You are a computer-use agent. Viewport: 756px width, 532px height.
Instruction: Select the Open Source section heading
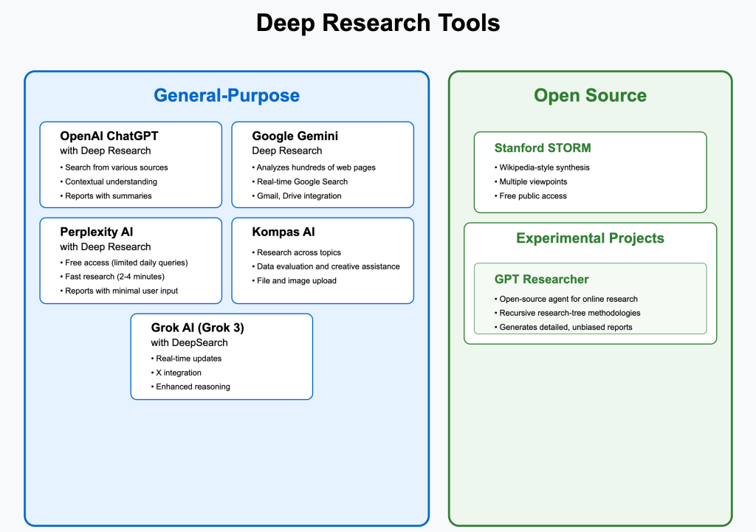pos(590,94)
